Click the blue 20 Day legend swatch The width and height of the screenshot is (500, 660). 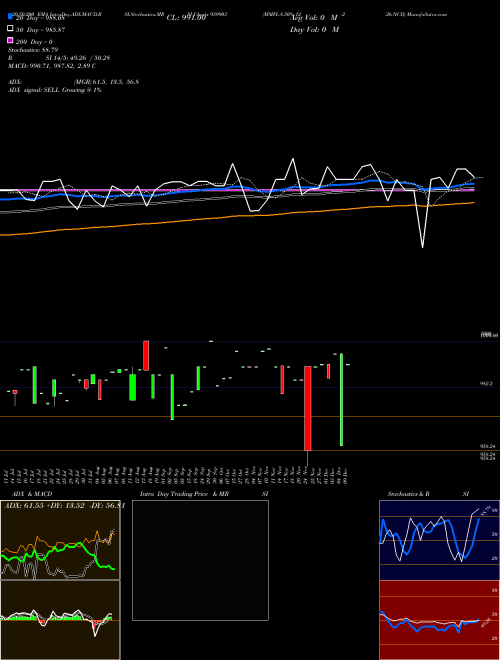(x=10, y=17)
